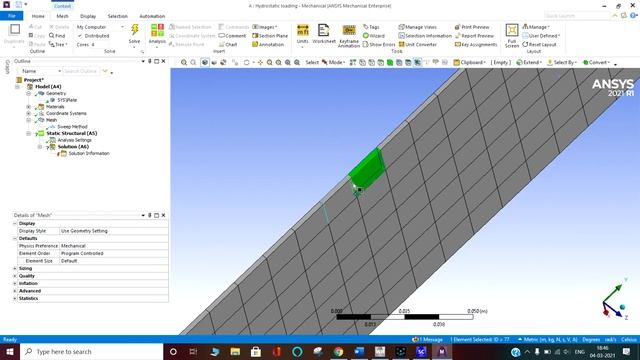The height and width of the screenshot is (360, 640).
Task: Open Key Assignments
Action: coord(476,44)
